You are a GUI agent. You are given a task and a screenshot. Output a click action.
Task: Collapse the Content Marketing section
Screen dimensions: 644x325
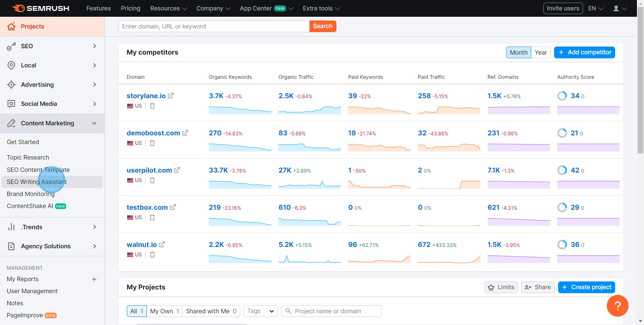pos(94,123)
